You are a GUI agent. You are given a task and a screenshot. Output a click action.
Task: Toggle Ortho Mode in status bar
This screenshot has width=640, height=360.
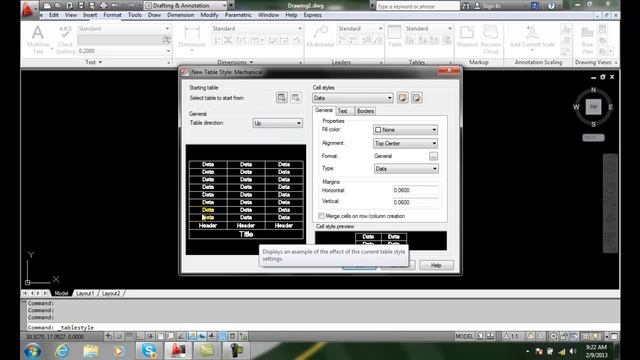click(x=139, y=336)
